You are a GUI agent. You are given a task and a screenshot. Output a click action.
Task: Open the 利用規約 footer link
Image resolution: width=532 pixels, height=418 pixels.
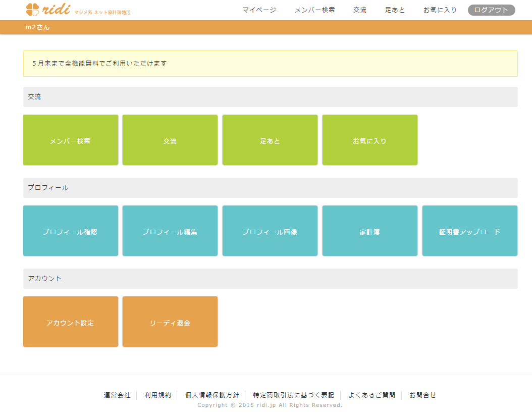tap(157, 395)
